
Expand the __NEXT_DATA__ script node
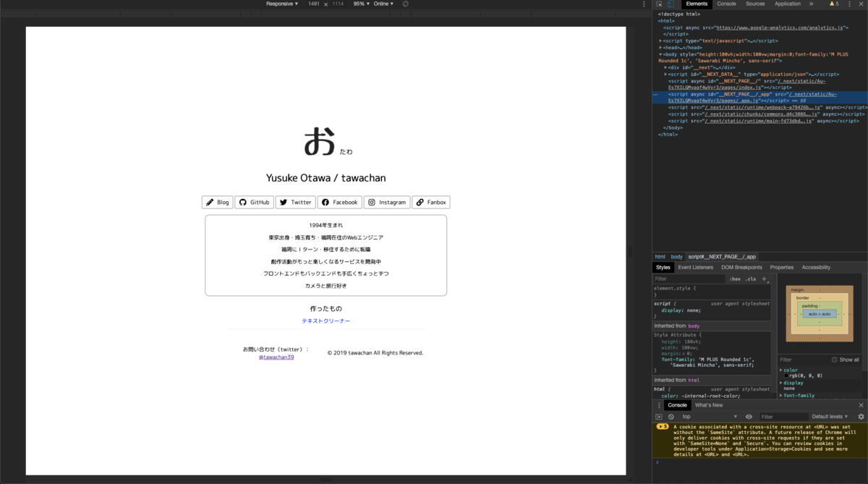(665, 75)
